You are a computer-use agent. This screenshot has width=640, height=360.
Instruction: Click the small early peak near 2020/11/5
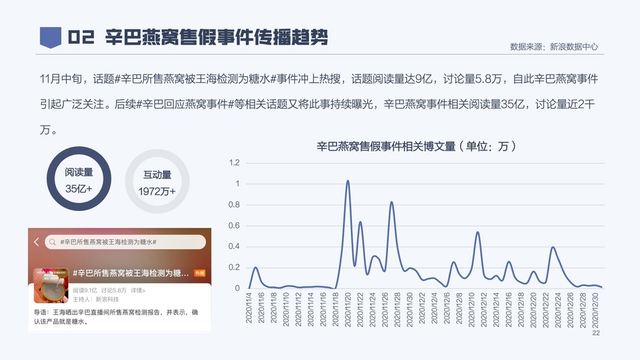[256, 267]
